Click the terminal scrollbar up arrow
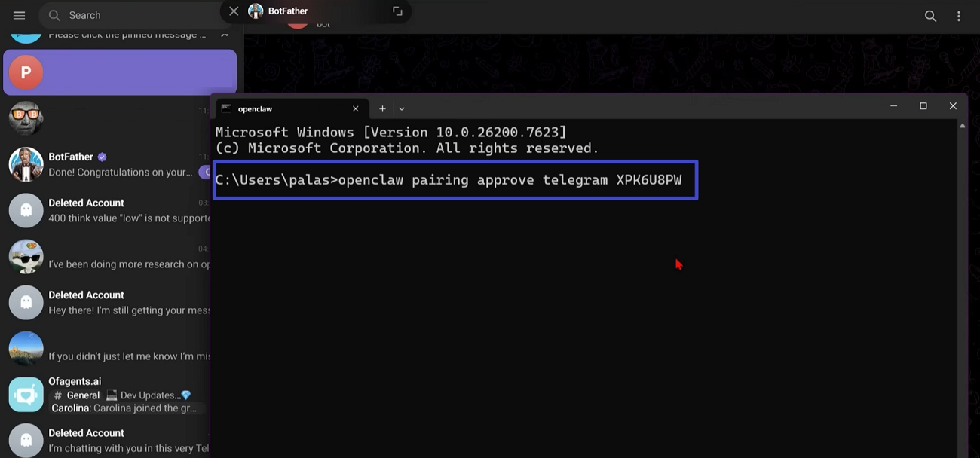980x458 pixels. (x=963, y=126)
